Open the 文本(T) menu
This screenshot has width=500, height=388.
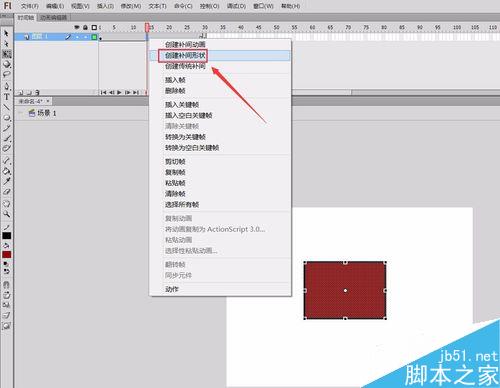pyautogui.click(x=157, y=6)
